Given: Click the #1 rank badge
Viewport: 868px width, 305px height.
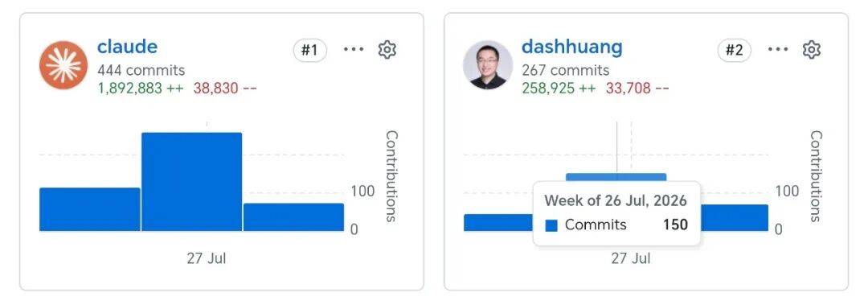Looking at the screenshot, I should (310, 51).
